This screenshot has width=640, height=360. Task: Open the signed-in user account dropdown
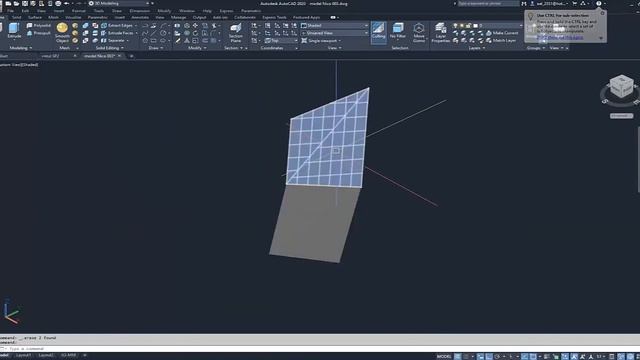pyautogui.click(x=550, y=3)
